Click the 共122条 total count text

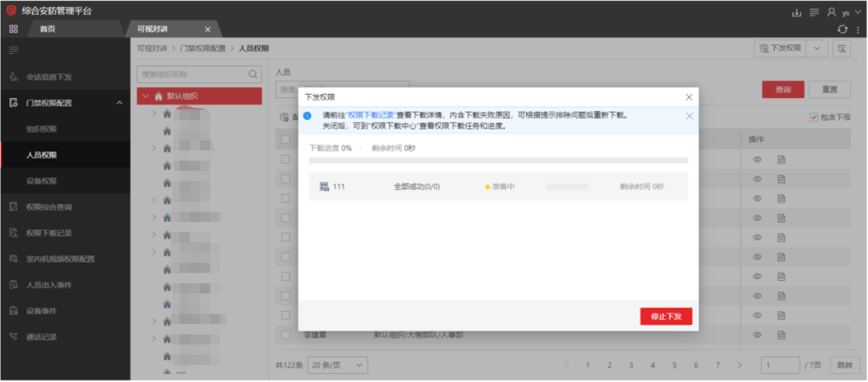pos(289,365)
